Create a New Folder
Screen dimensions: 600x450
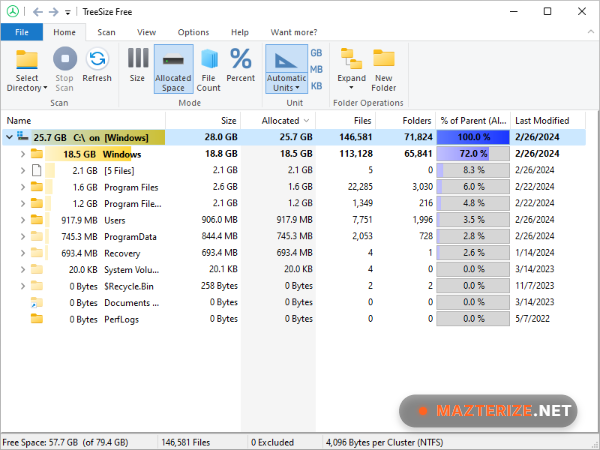[x=383, y=70]
